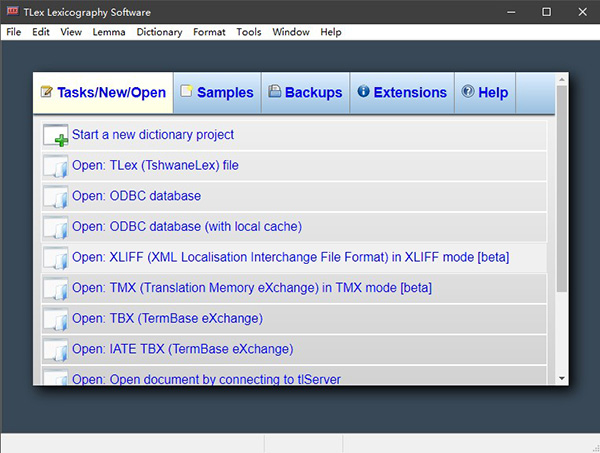Image resolution: width=600 pixels, height=453 pixels.
Task: Click the sticky note icon on Samples tab
Action: coord(186,91)
